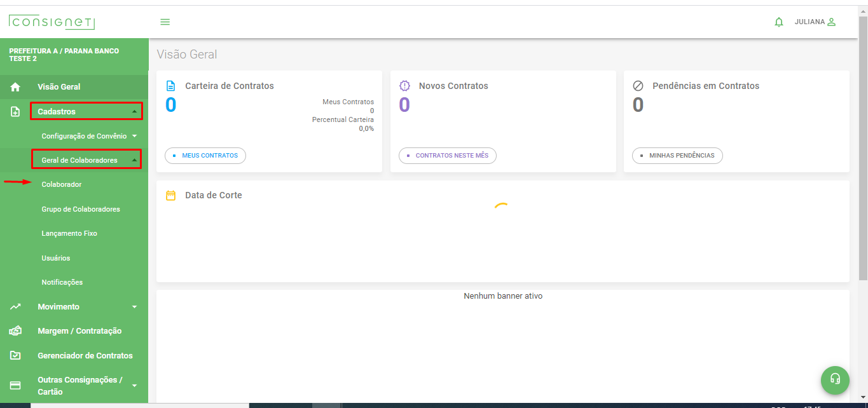
Task: Click the Meus Contratos label
Action: 348,102
